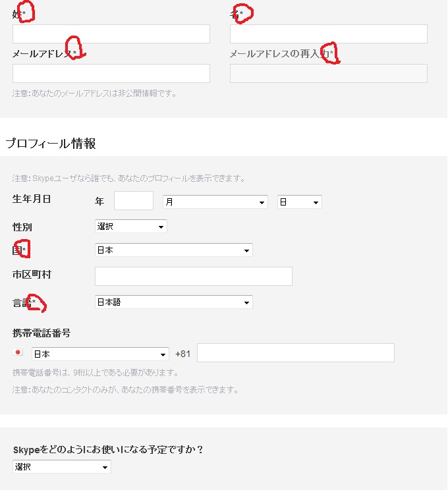This screenshot has width=448, height=496.
Task: Click the メールアドレスの再入力 confirm email field
Action: pyautogui.click(x=329, y=73)
